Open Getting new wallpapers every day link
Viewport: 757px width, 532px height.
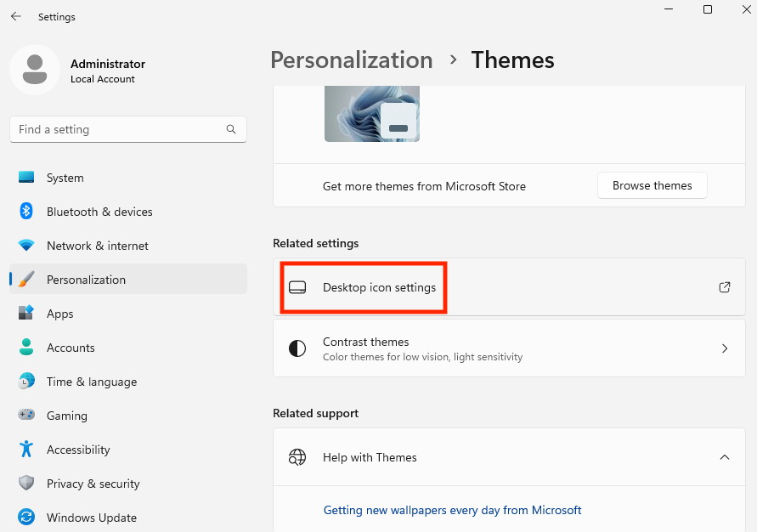(452, 510)
